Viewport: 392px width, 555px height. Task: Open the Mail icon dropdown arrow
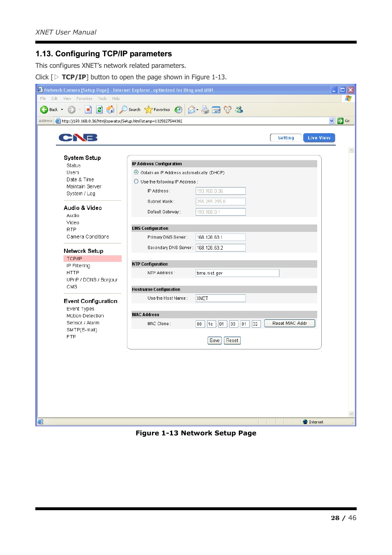pos(197,110)
